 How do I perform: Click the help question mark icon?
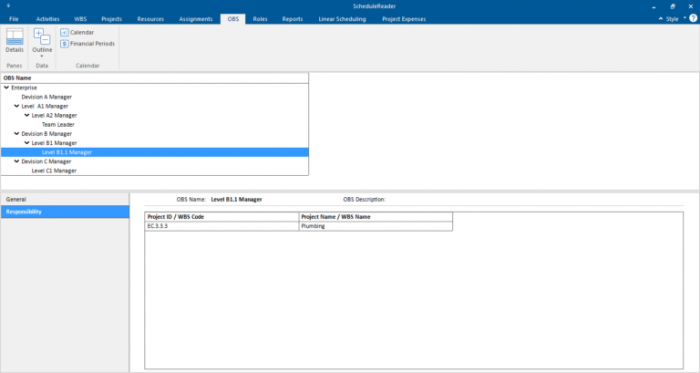[x=693, y=18]
